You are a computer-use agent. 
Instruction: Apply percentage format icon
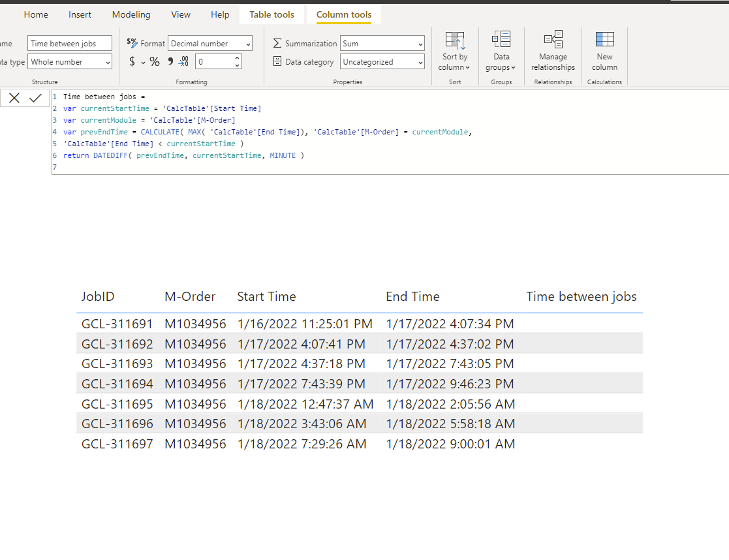click(x=155, y=61)
